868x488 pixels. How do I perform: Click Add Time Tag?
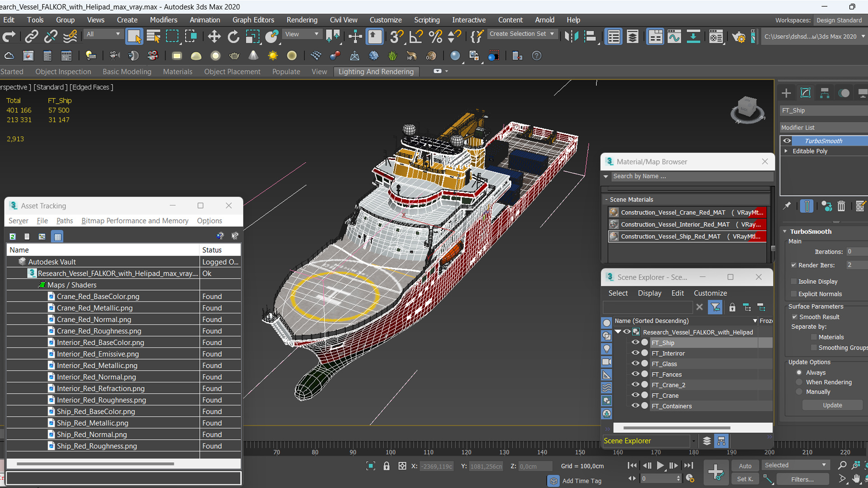pyautogui.click(x=581, y=481)
